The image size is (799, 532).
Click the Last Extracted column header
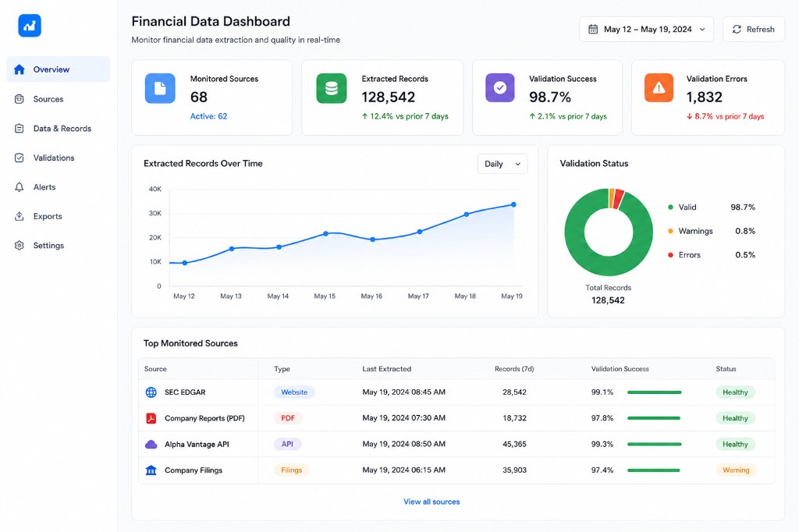point(387,369)
